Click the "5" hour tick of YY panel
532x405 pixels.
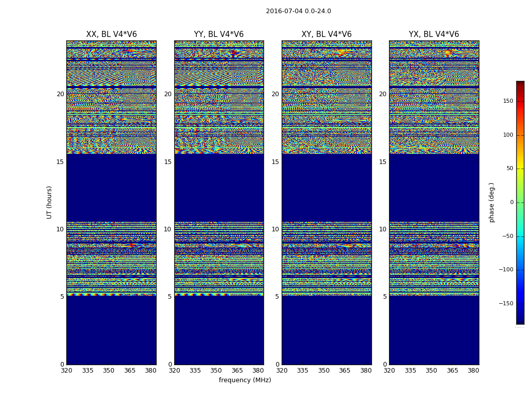click(170, 297)
